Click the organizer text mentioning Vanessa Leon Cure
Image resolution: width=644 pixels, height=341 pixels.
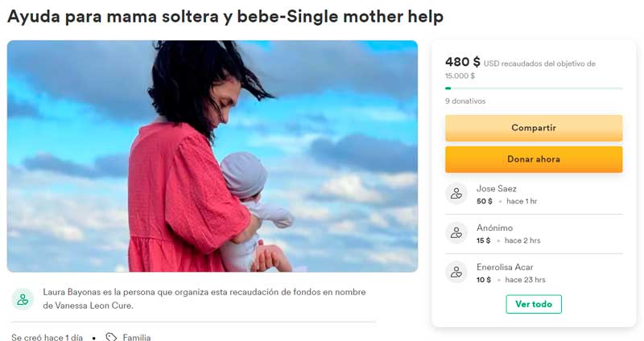204,298
